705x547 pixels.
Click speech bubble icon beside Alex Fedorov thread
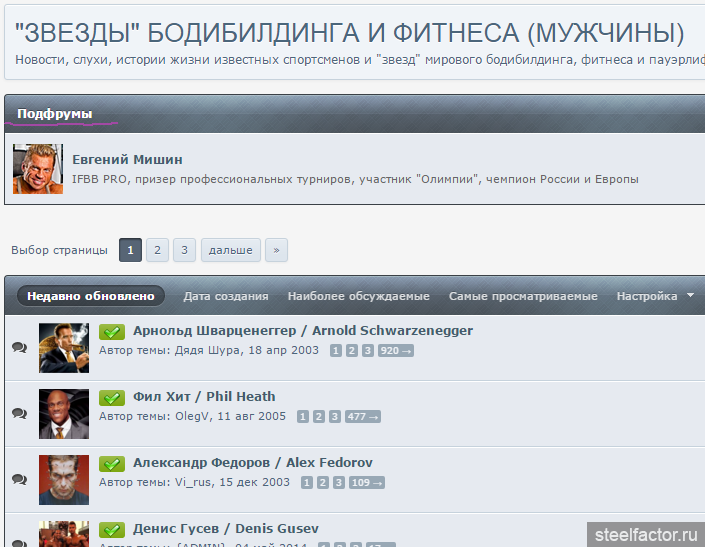click(x=19, y=479)
